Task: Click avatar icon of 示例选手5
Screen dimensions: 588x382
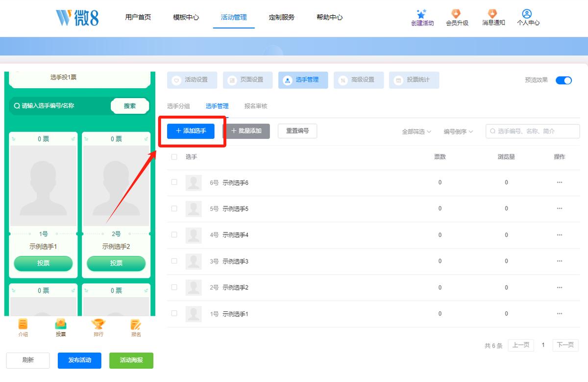Action: point(194,209)
